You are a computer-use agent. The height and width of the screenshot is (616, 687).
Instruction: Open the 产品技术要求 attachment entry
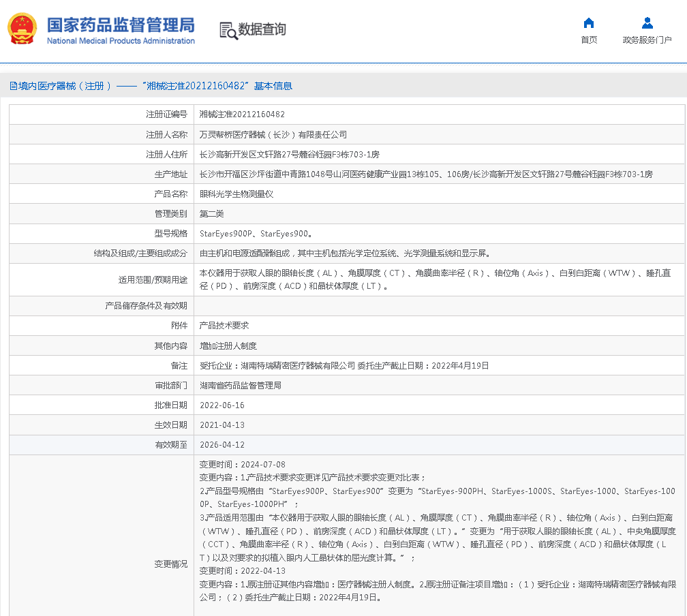[224, 326]
